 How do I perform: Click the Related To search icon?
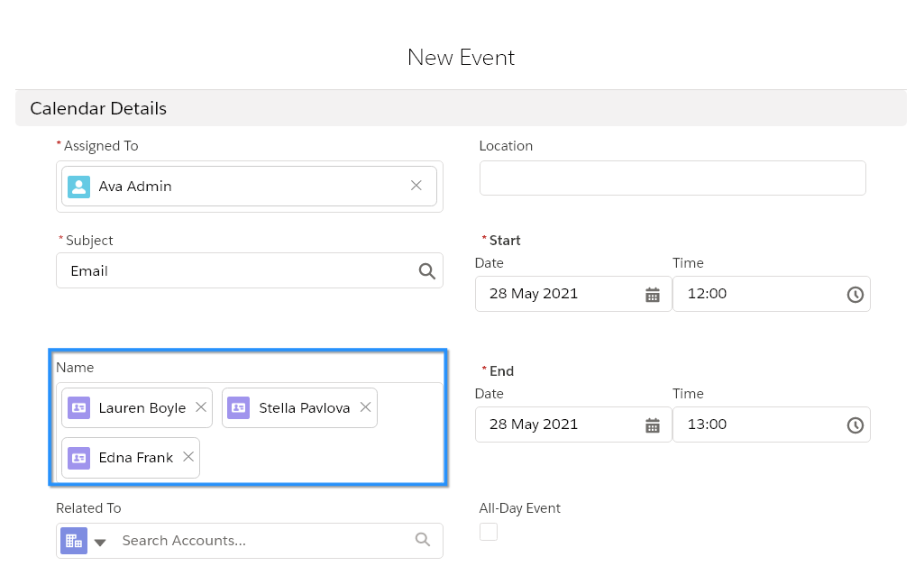[423, 540]
